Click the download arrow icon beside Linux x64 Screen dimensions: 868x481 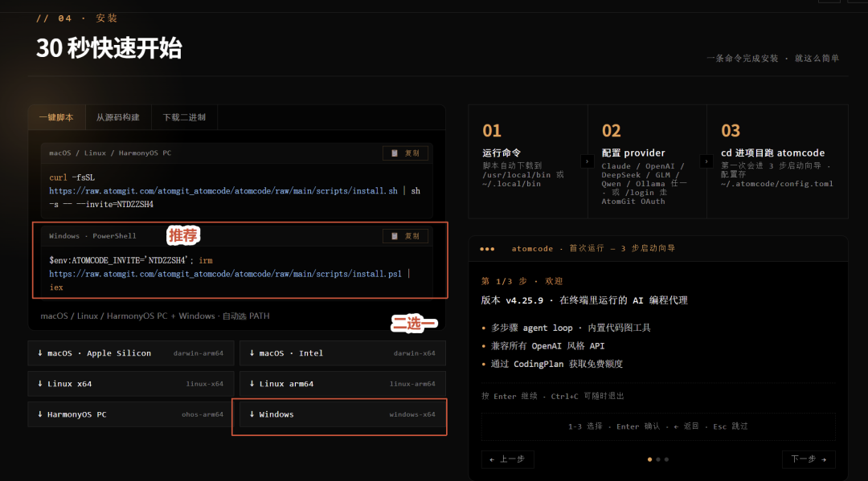click(x=40, y=384)
